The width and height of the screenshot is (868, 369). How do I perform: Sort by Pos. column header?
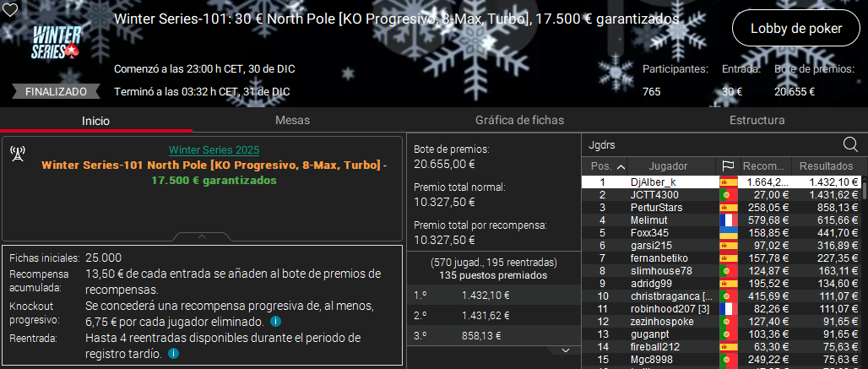(607, 166)
